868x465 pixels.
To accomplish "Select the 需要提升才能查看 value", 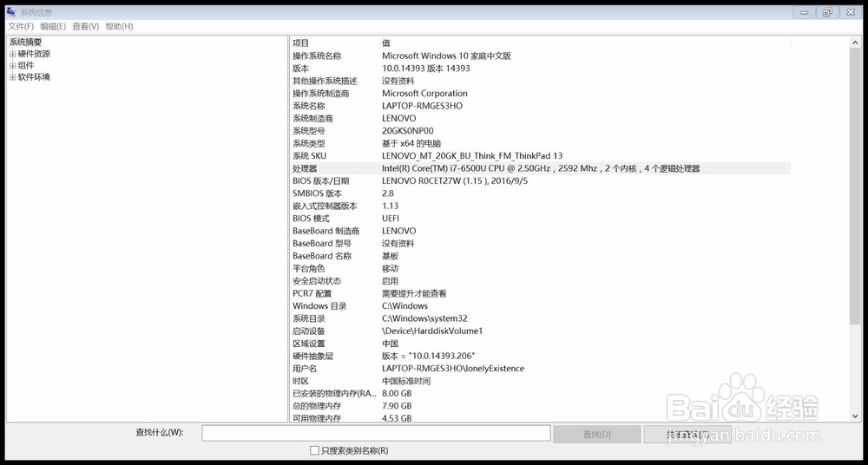I will 414,293.
